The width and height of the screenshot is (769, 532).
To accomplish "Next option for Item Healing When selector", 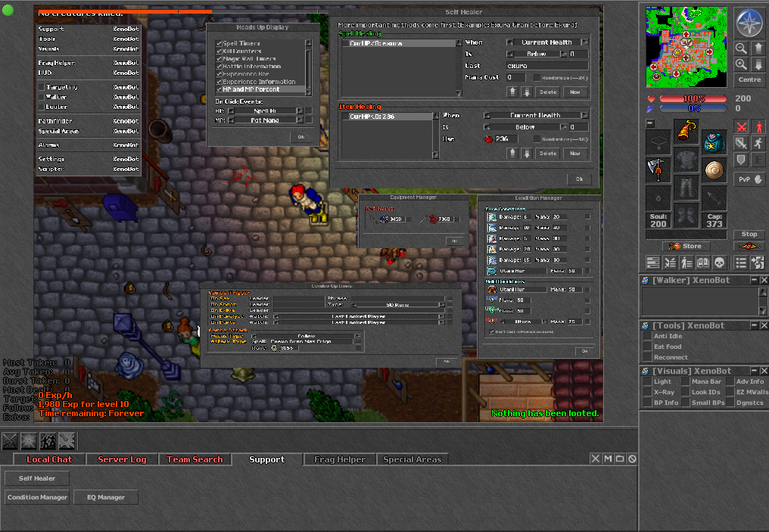I will pyautogui.click(x=584, y=115).
